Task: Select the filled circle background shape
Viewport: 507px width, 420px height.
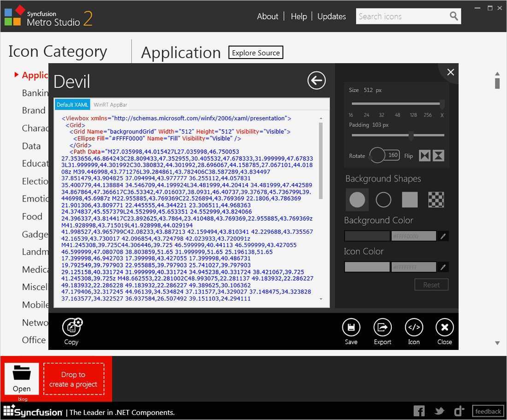Action: (357, 200)
